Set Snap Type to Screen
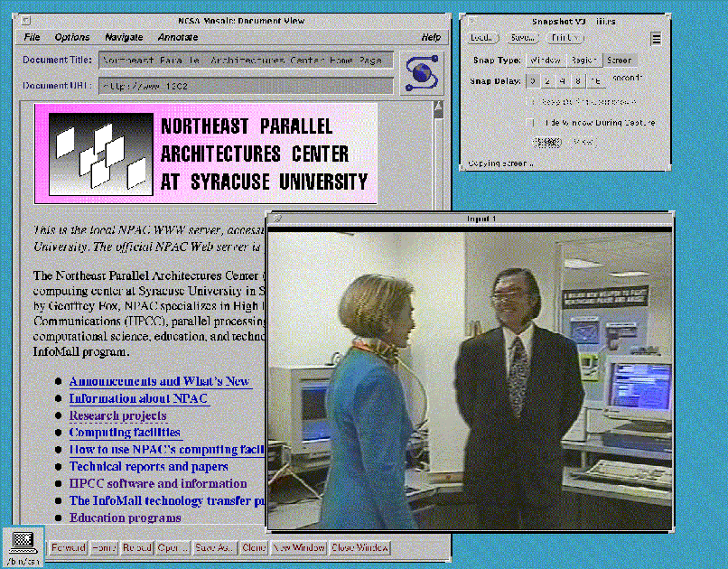The width and height of the screenshot is (728, 569). pos(620,61)
